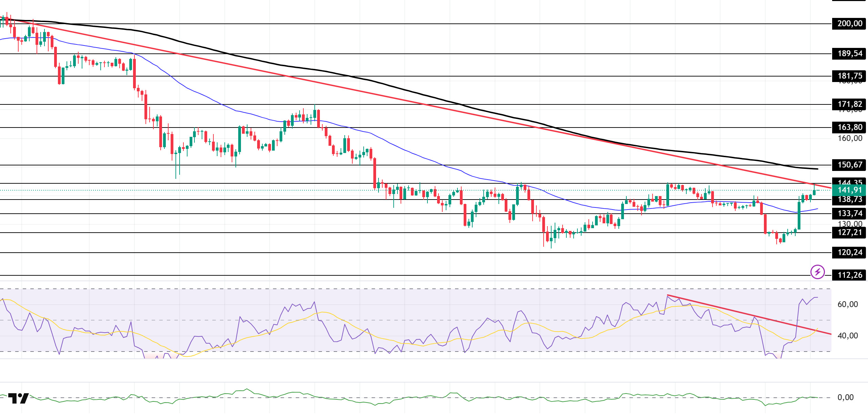Click the RSI 40,00 axis label
This screenshot has height=417, width=868.
848,336
